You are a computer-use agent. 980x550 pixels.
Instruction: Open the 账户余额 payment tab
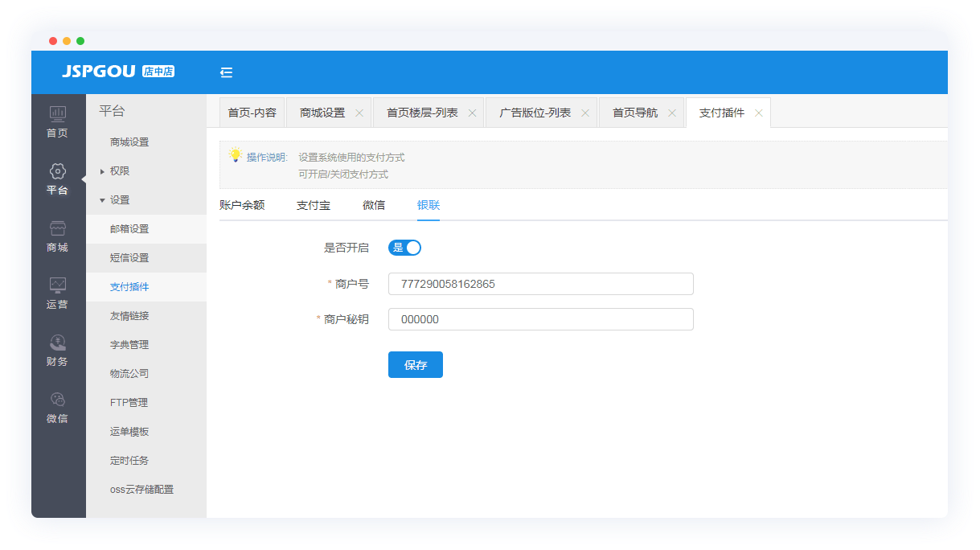(242, 205)
